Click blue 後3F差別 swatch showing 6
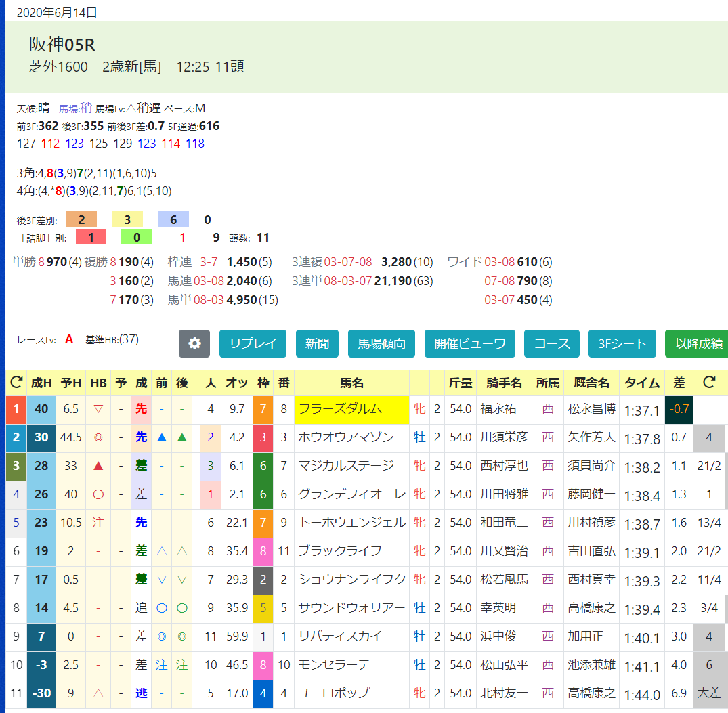 coord(173,219)
